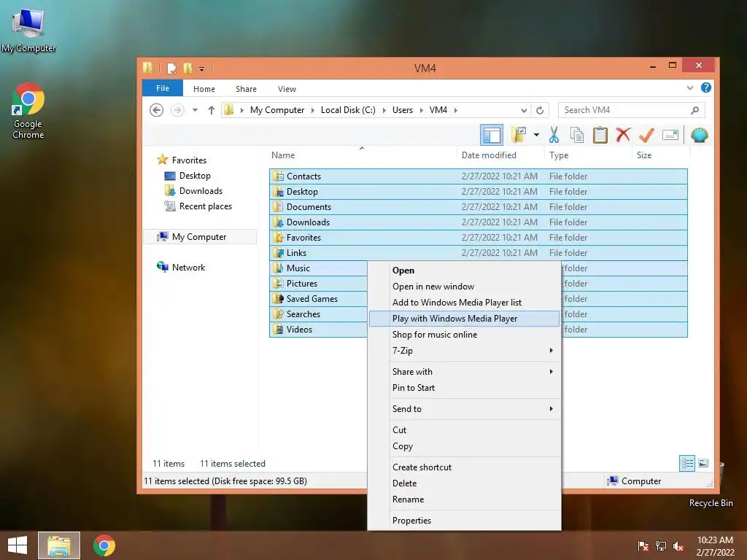Open the Customize Quick Access Toolbar dropdown
Screen dimensions: 747x560
pos(201,69)
